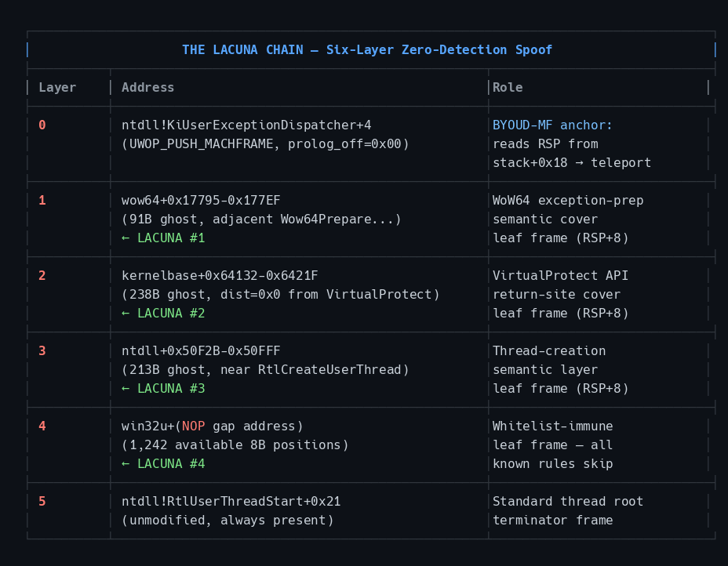This screenshot has width=728, height=566.
Task: Select layer number 1 cell
Action: tap(42, 201)
